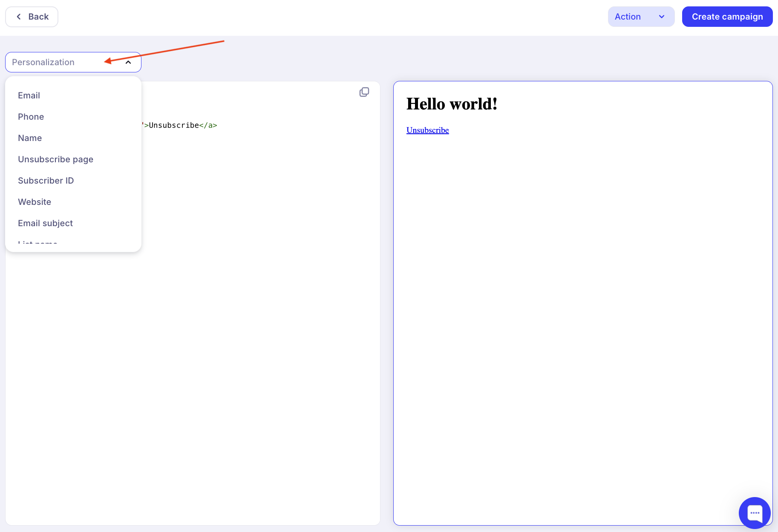Click the Hello world! heading in preview
Screen dimensions: 778x532
point(452,104)
